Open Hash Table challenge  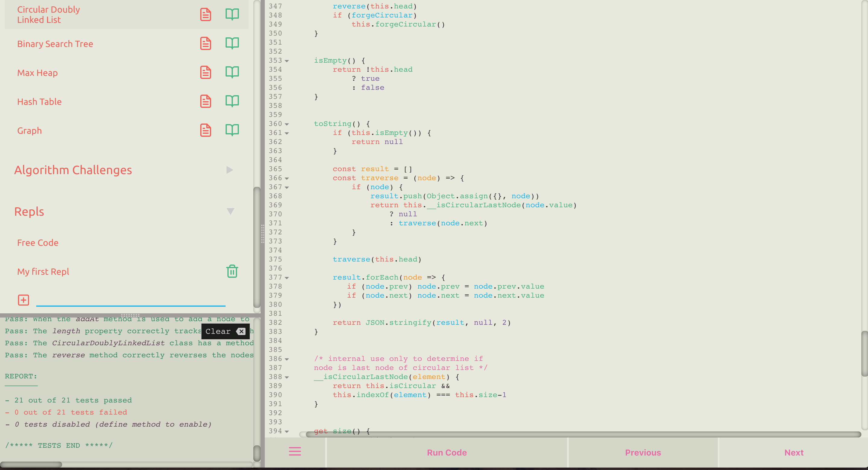coord(40,102)
